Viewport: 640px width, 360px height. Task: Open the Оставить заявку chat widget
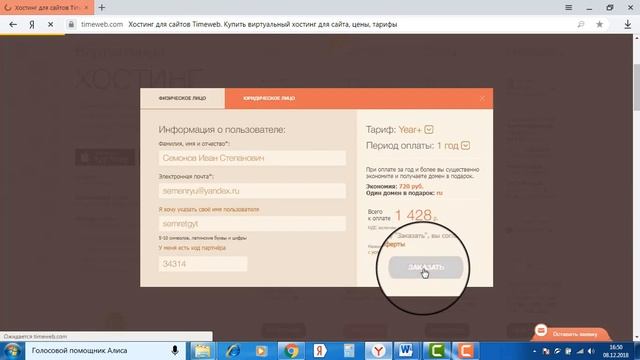pyautogui.click(x=571, y=333)
